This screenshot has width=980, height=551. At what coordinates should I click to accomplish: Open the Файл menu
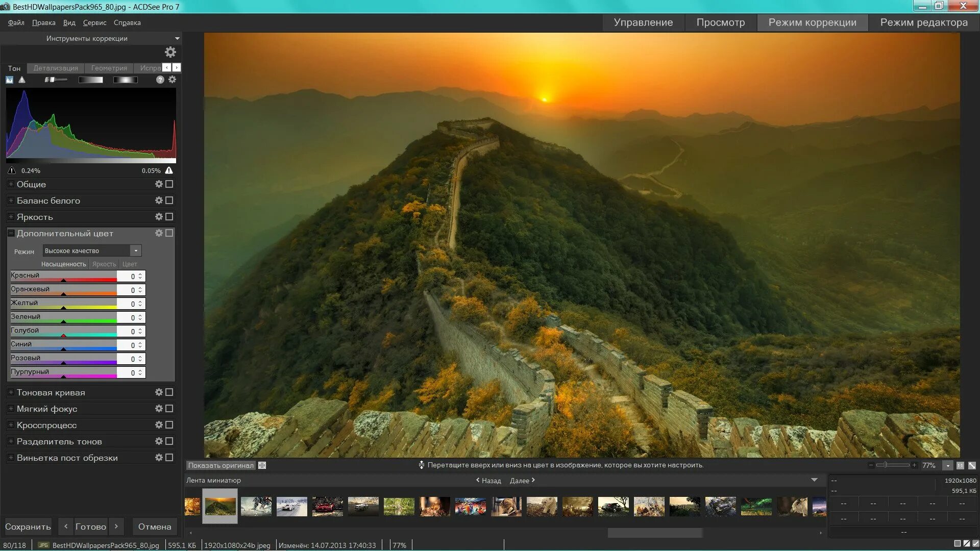click(16, 23)
